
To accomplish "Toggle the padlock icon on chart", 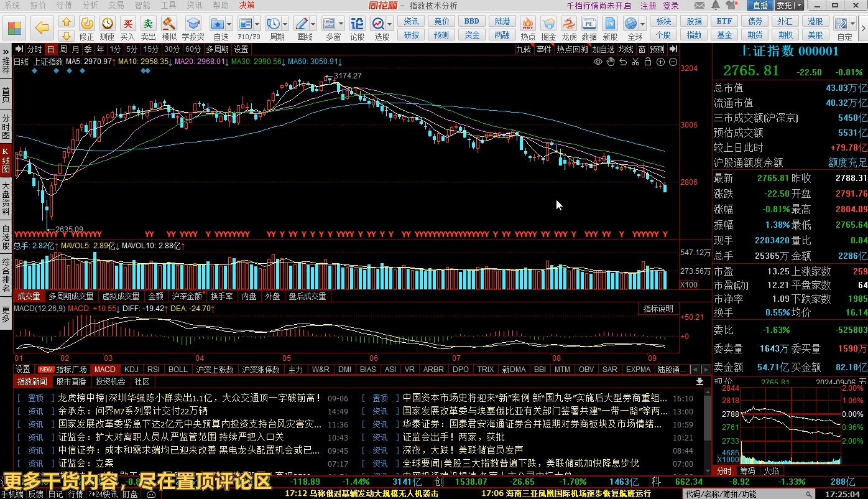I will pyautogui.click(x=648, y=62).
